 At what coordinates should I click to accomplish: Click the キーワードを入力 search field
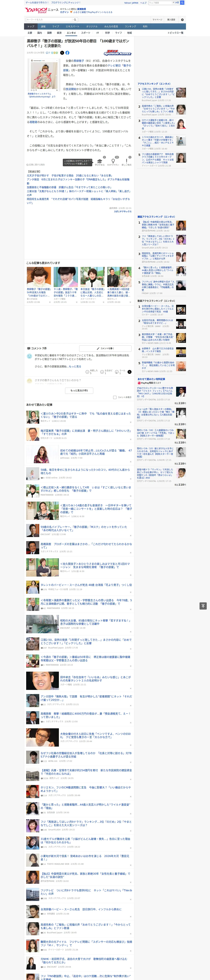(x=49, y=20)
